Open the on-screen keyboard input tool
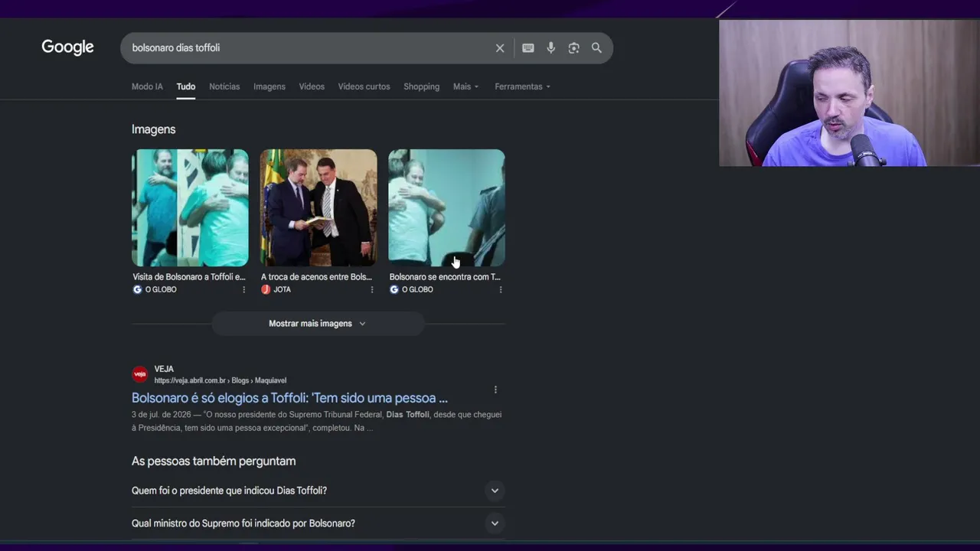980x551 pixels. click(528, 48)
